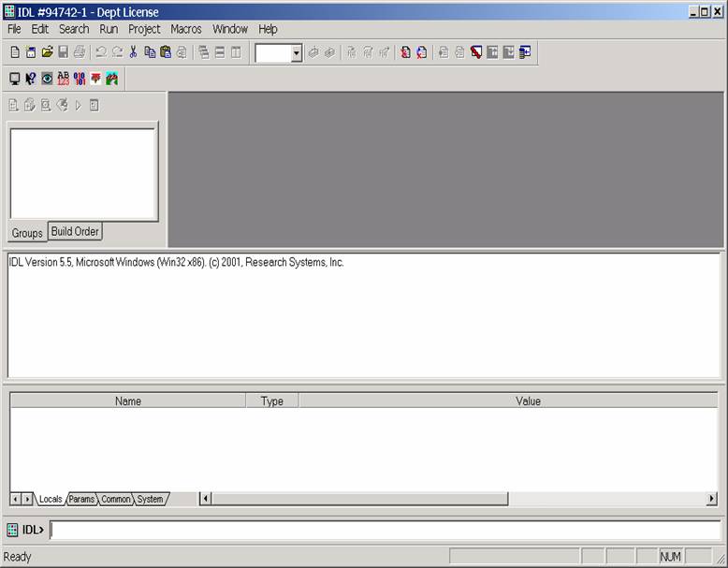Click the second gray panel layout icon
This screenshot has height=568, width=728.
tap(508, 52)
